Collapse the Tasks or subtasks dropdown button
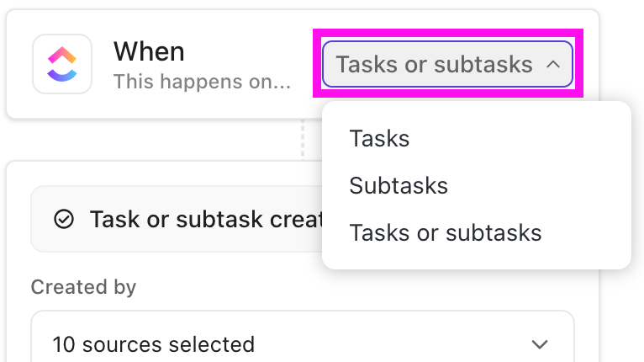This screenshot has width=644, height=362. tap(447, 64)
